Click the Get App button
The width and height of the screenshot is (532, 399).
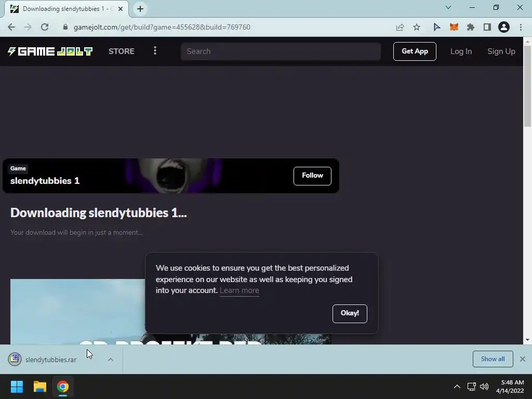click(x=415, y=51)
